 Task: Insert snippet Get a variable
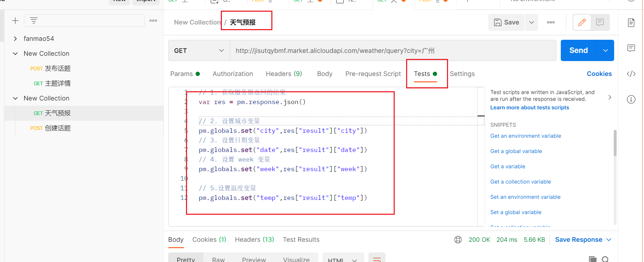[x=508, y=167]
